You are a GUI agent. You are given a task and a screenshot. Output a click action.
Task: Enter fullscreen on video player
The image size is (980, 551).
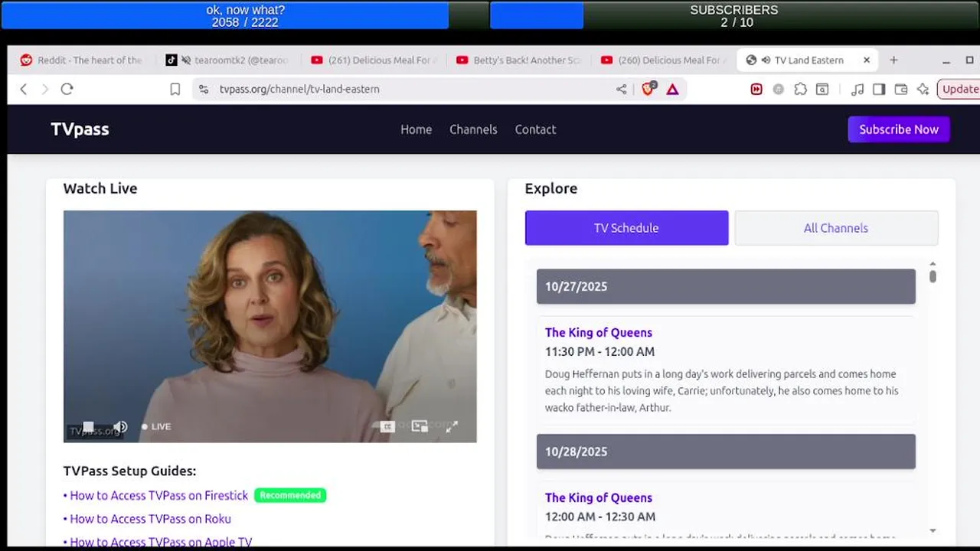point(452,426)
